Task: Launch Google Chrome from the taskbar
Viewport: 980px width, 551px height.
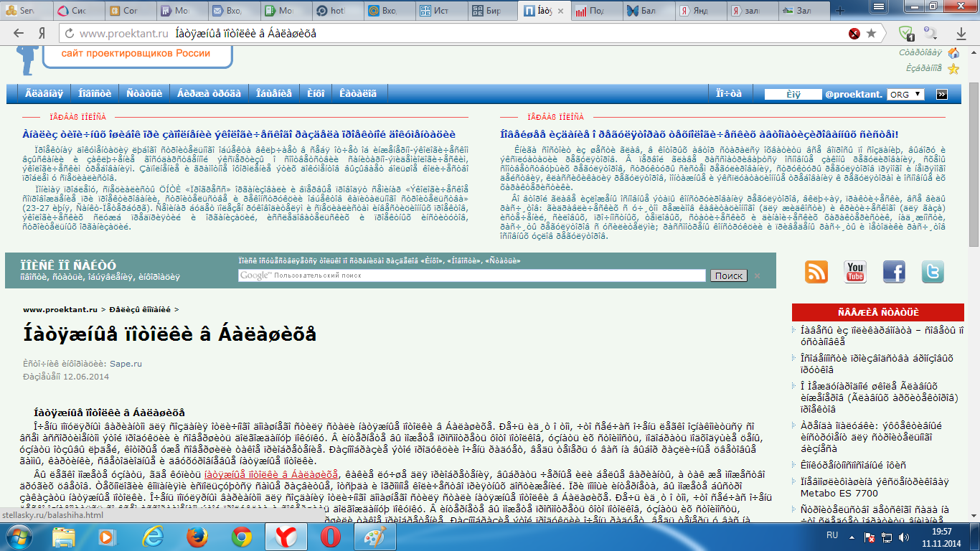Action: (240, 537)
